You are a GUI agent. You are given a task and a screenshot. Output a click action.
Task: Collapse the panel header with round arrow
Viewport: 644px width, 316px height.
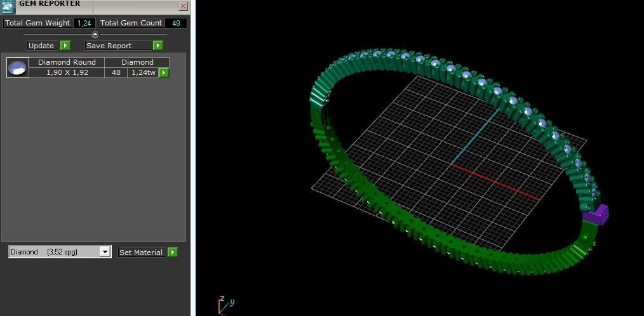(95, 34)
